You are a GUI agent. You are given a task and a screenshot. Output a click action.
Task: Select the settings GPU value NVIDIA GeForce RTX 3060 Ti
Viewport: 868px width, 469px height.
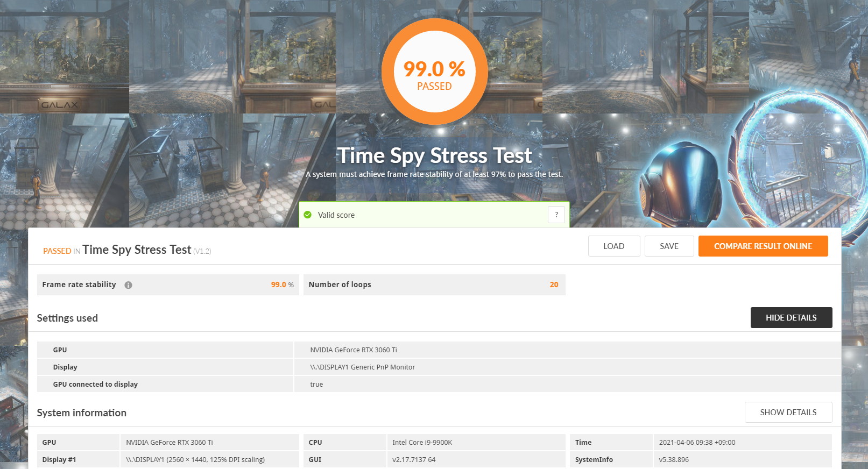354,350
